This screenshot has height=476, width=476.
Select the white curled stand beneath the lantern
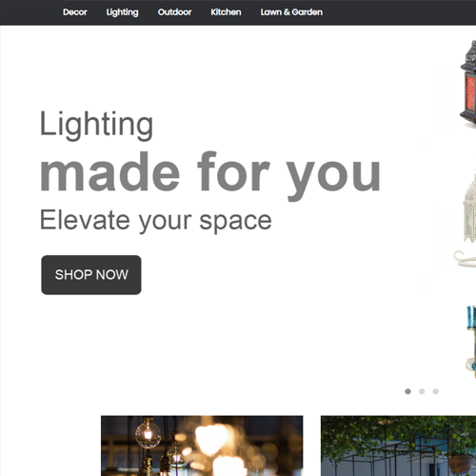point(465,257)
